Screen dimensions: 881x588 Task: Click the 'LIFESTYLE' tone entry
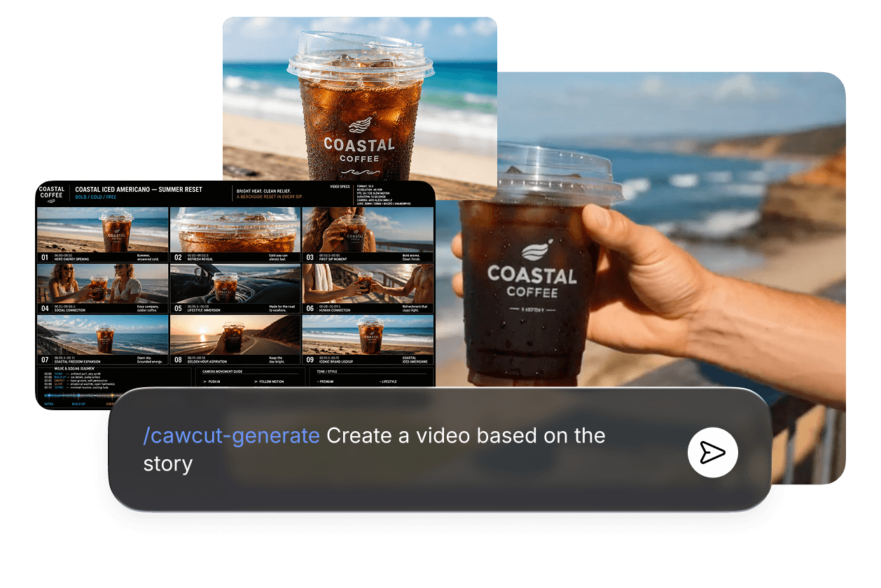tap(388, 382)
